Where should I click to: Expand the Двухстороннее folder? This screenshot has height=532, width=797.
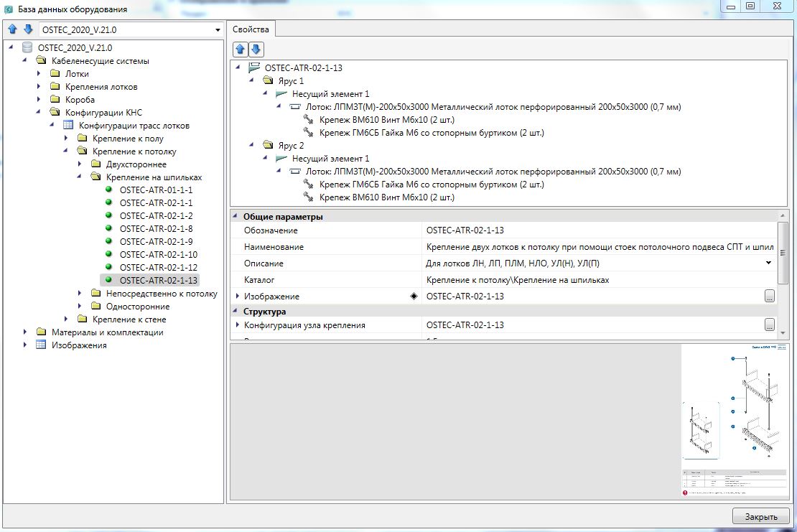pyautogui.click(x=80, y=164)
